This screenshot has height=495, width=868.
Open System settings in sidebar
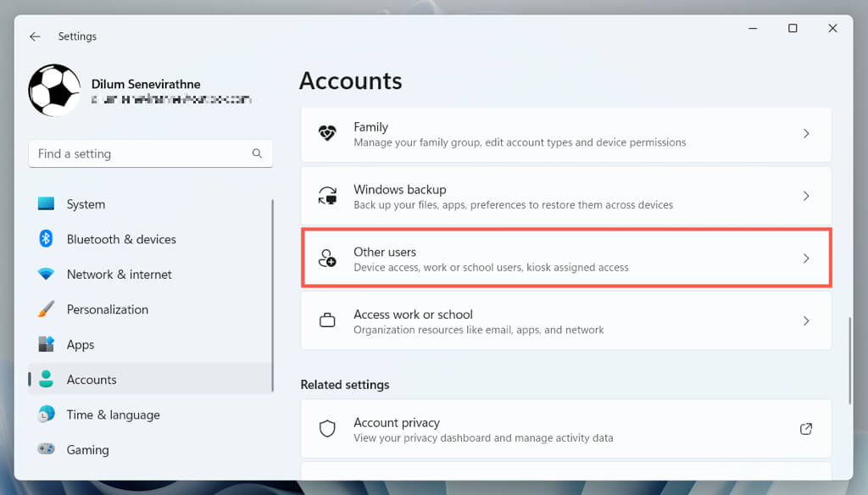(86, 204)
